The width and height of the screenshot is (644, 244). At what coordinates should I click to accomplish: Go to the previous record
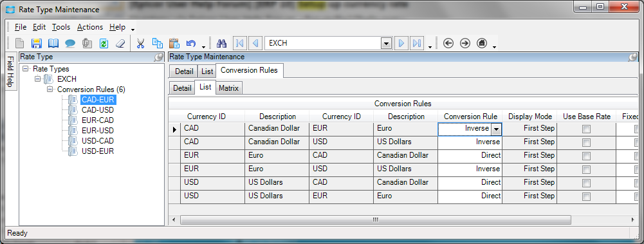tap(255, 43)
